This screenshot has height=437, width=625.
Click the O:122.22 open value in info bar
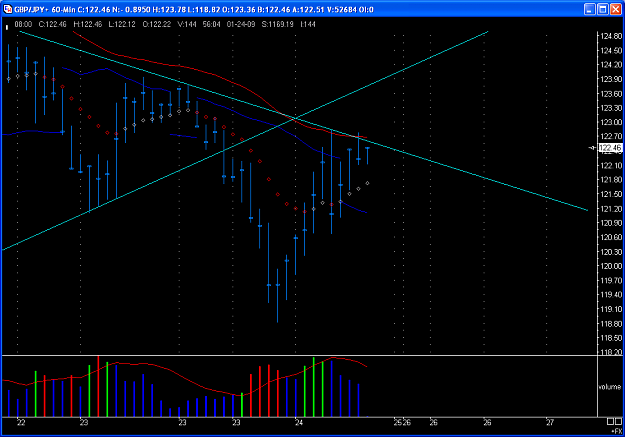click(157, 24)
